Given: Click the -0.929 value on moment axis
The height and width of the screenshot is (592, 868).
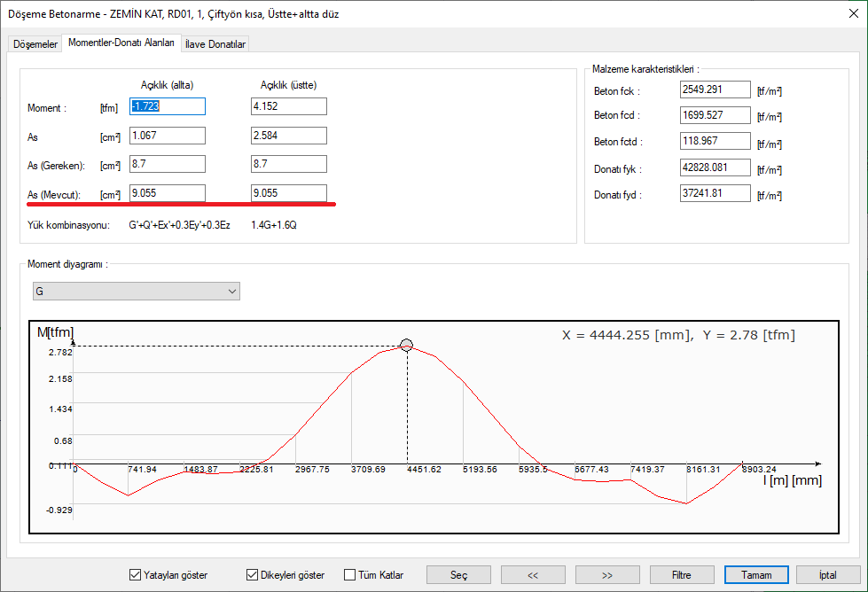Looking at the screenshot, I should click(59, 510).
